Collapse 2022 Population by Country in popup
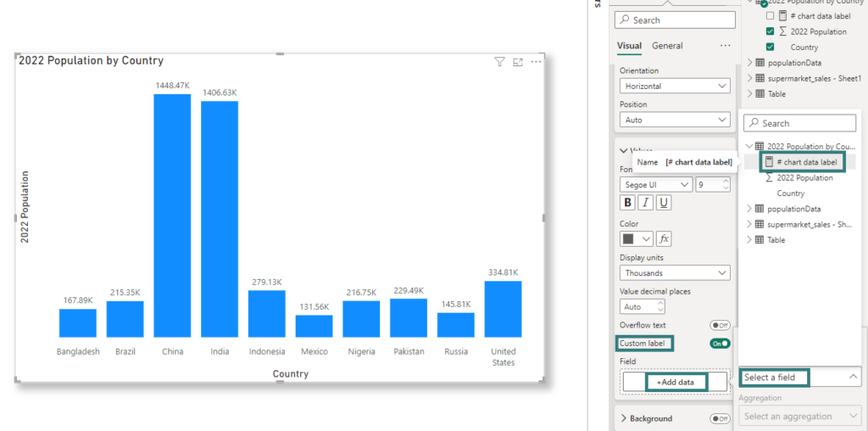Viewport: 868px width, 431px height. [749, 146]
